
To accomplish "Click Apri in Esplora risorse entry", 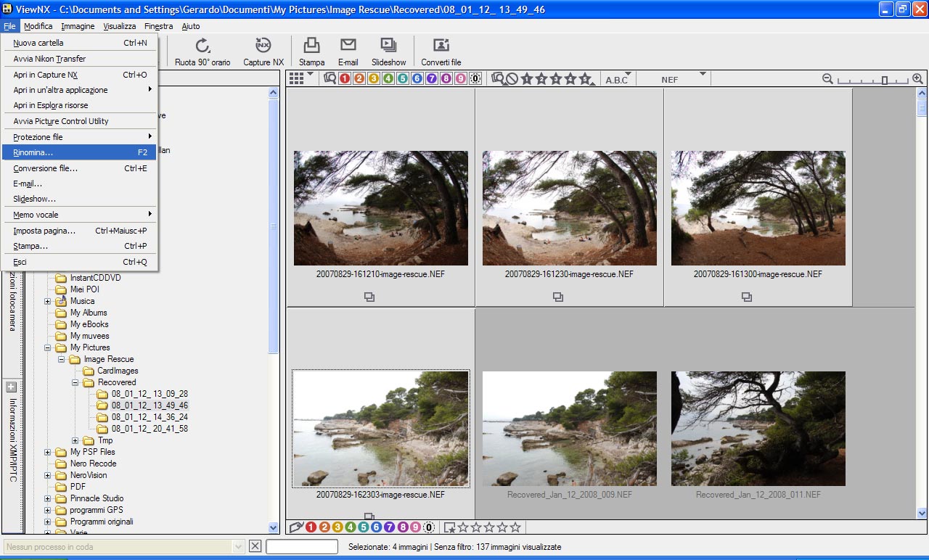I will (79, 105).
